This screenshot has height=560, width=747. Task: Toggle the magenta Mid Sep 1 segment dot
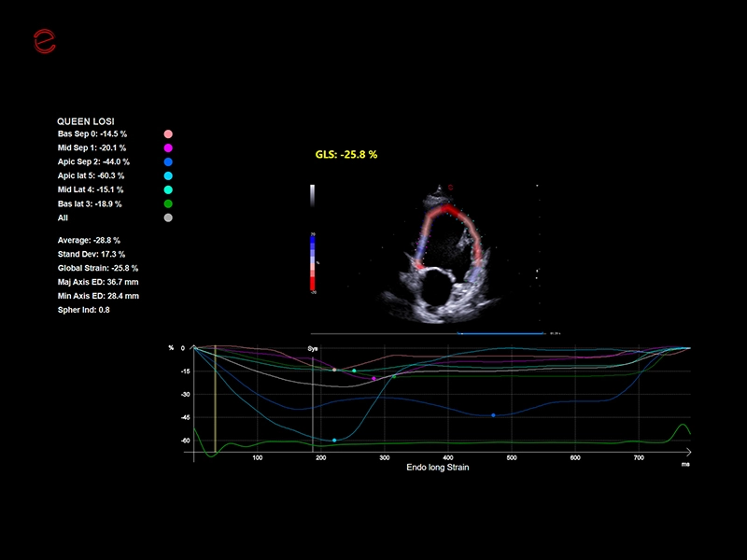[168, 148]
